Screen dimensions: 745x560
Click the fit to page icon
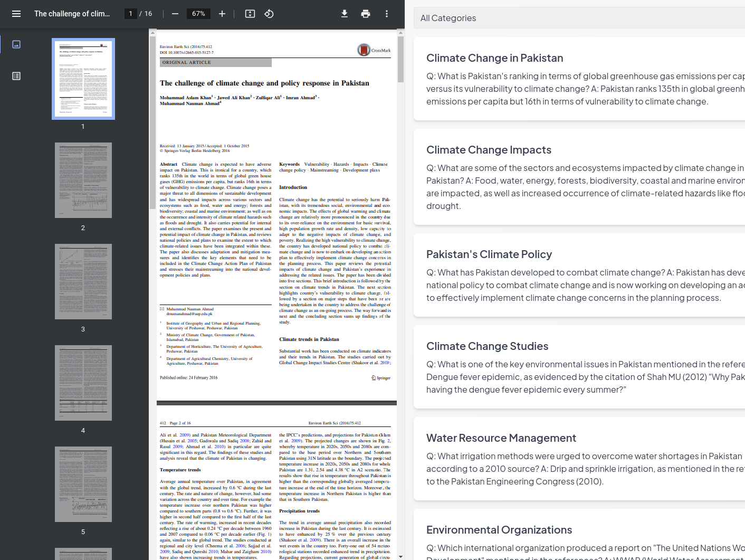pos(250,14)
